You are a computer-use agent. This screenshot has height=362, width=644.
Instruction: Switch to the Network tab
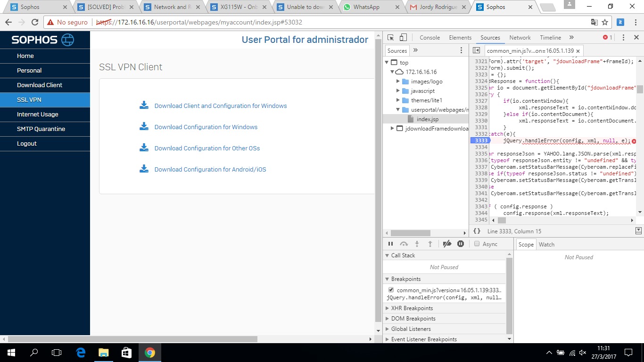520,38
